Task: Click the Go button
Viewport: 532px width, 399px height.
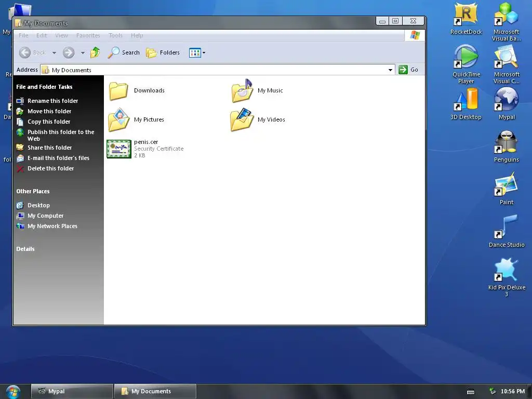Action: pyautogui.click(x=408, y=70)
